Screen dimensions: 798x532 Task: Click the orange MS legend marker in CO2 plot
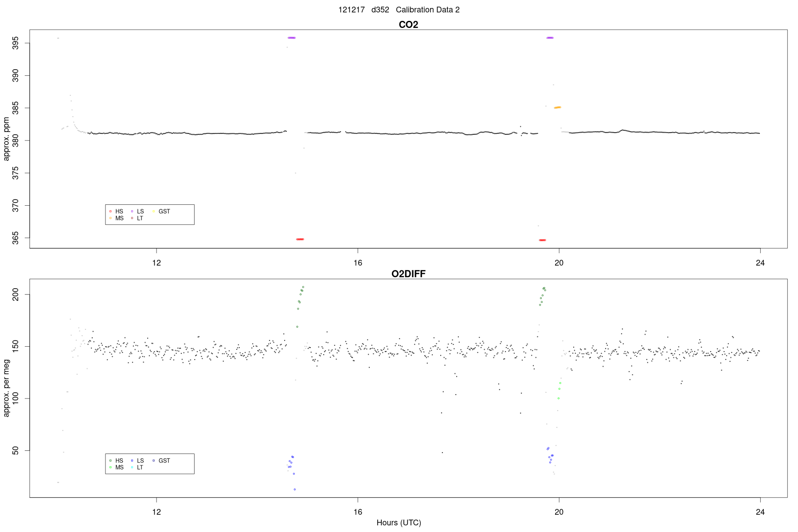[110, 218]
